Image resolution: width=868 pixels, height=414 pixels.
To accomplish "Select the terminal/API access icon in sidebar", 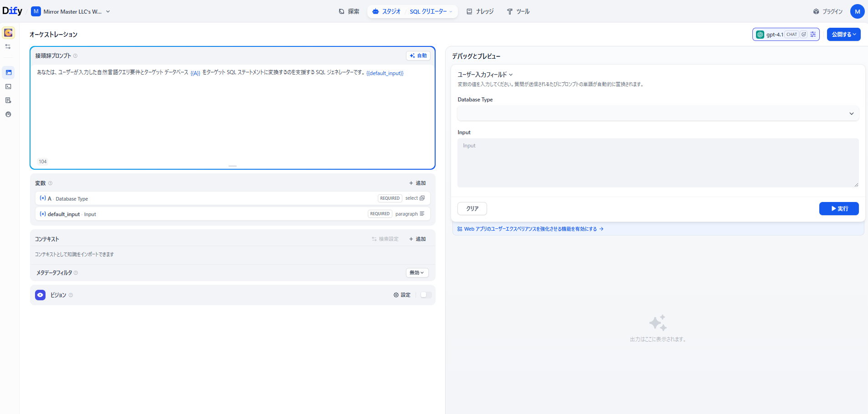I will pos(8,86).
